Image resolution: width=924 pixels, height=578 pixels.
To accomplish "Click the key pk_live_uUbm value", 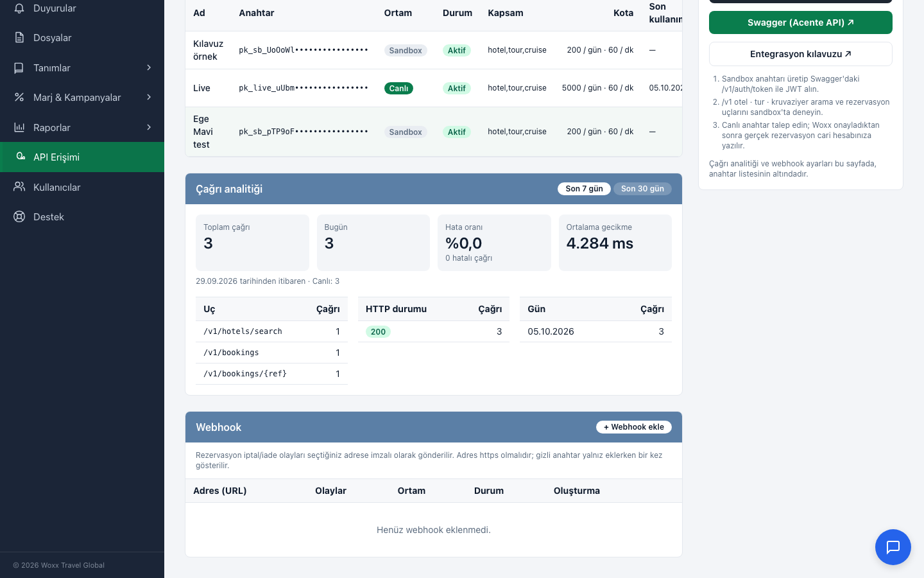I will coord(304,88).
